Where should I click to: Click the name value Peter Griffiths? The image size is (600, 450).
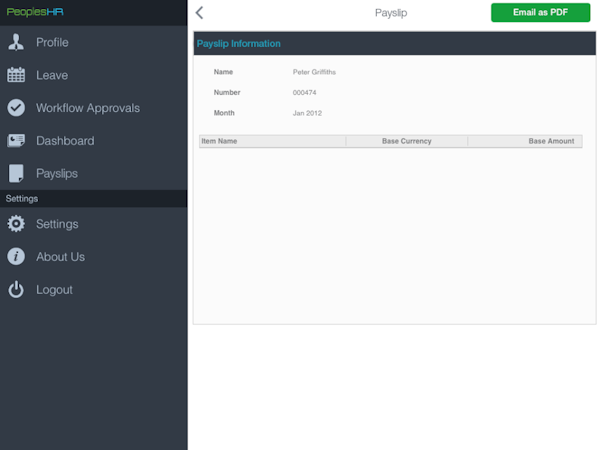click(314, 72)
